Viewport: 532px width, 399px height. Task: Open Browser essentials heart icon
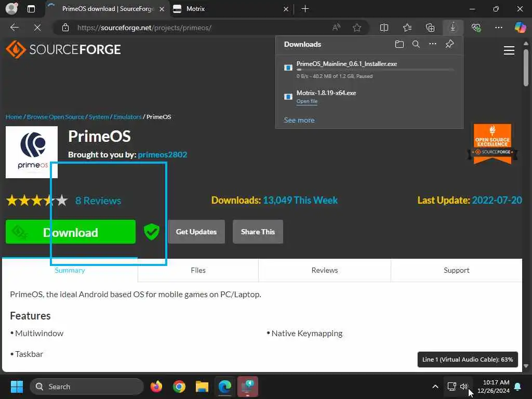476,28
